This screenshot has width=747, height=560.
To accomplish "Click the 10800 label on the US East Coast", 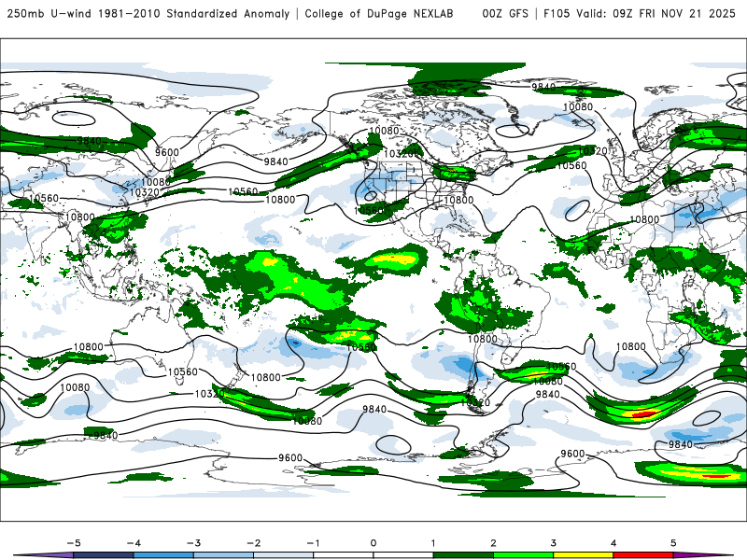I will (x=458, y=200).
